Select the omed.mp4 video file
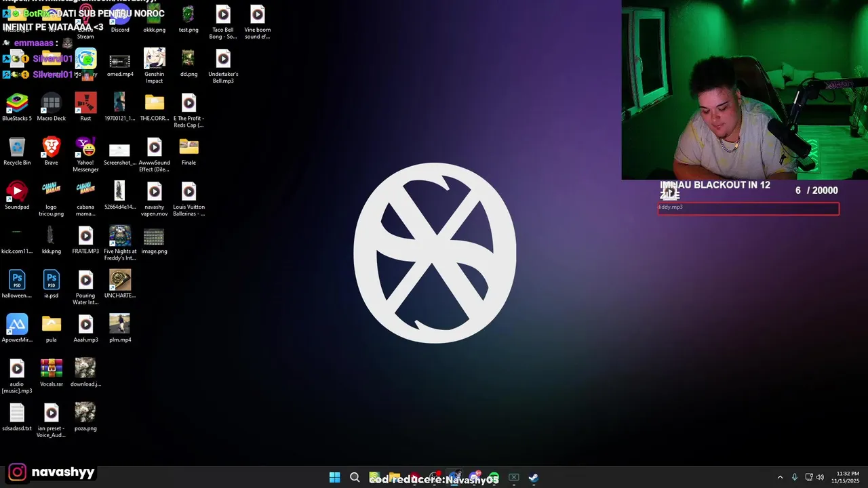 (120, 64)
